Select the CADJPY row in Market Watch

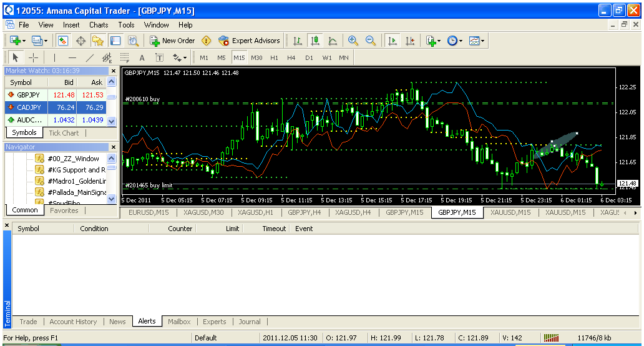[55, 107]
